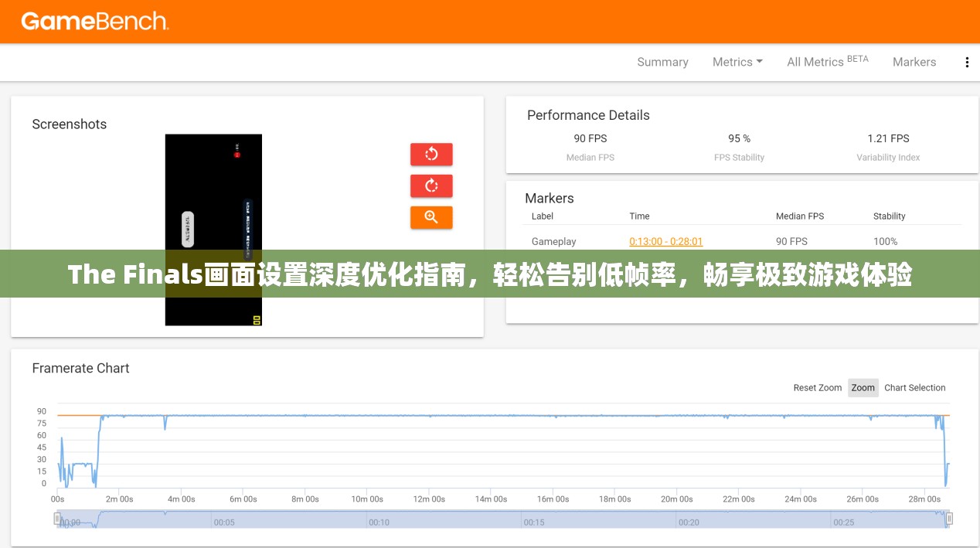Viewport: 980px width, 548px height.
Task: Rotate screenshot counter-clockwise
Action: [x=431, y=155]
